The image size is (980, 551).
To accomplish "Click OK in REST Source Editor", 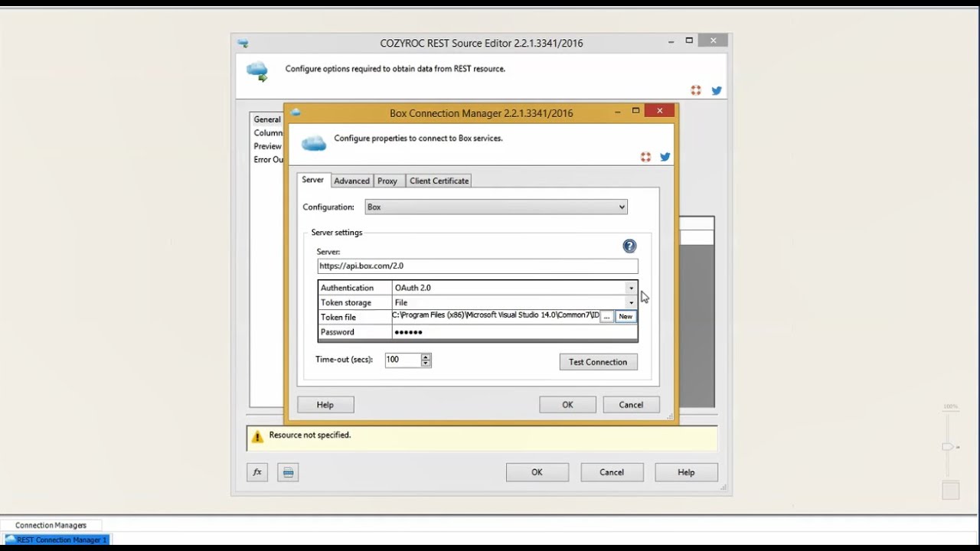I will tap(537, 472).
